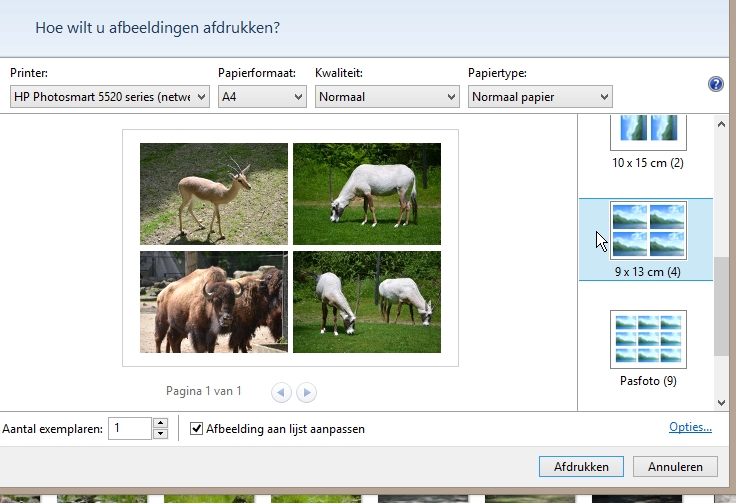Click the Annuleren button

point(675,466)
